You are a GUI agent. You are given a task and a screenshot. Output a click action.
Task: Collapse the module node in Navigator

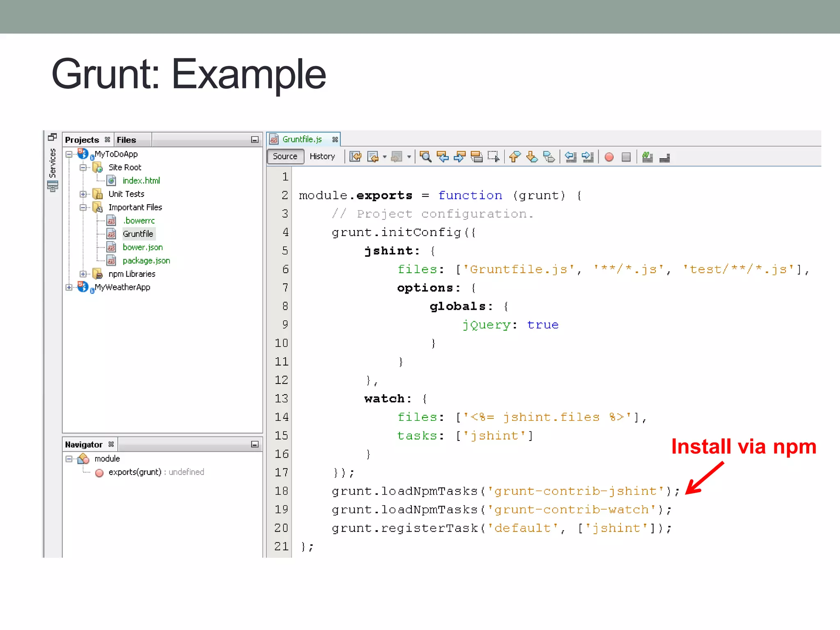(69, 459)
